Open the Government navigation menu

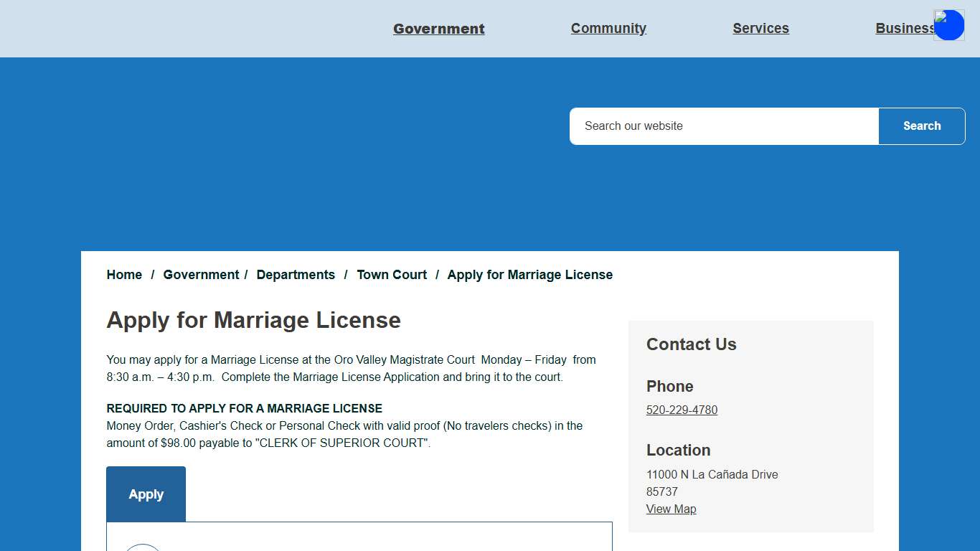[438, 29]
